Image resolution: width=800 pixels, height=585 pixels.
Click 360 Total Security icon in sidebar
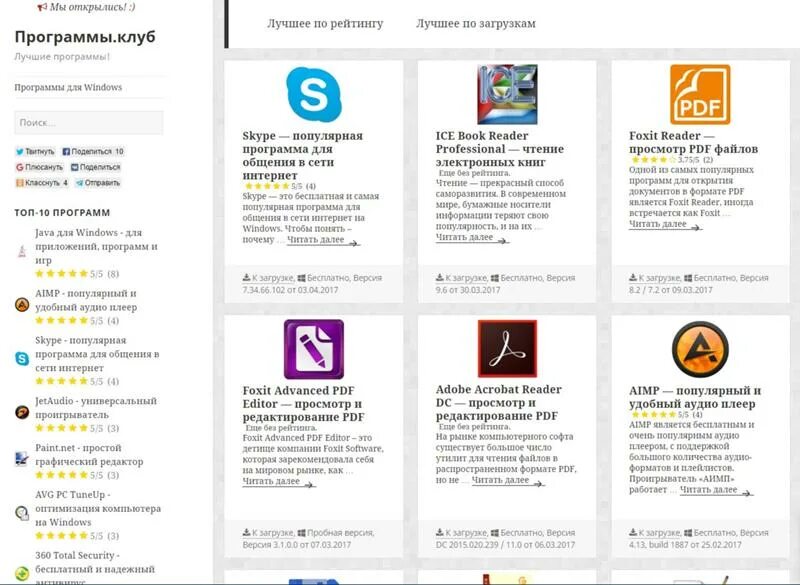22,573
